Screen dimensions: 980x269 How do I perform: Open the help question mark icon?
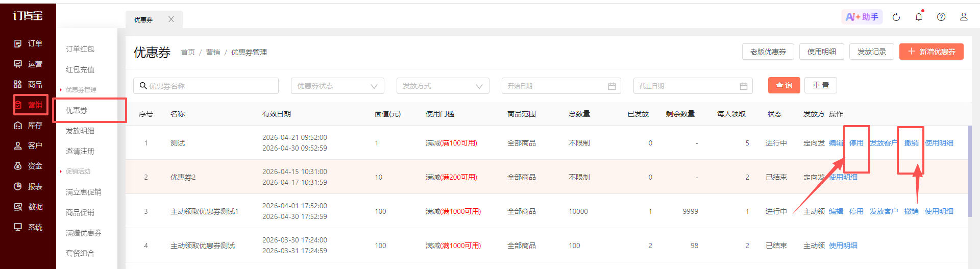pos(941,17)
